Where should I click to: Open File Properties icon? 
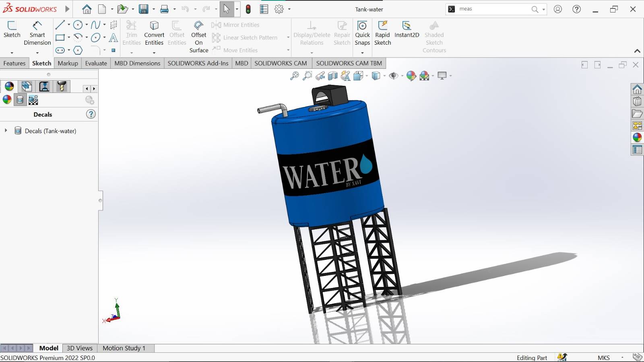pyautogui.click(x=264, y=9)
